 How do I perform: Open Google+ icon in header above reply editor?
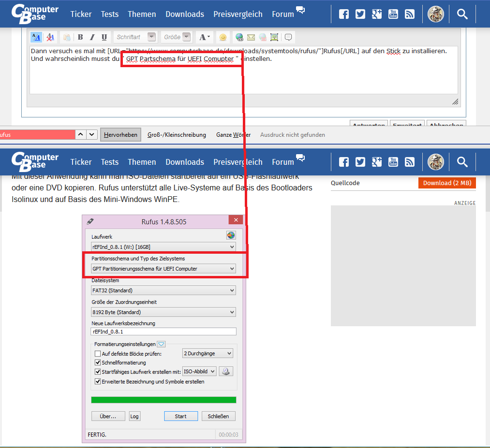[376, 14]
